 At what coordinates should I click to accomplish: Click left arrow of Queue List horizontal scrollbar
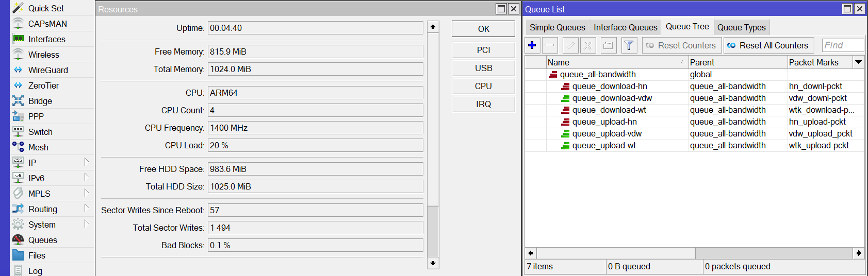click(x=531, y=253)
